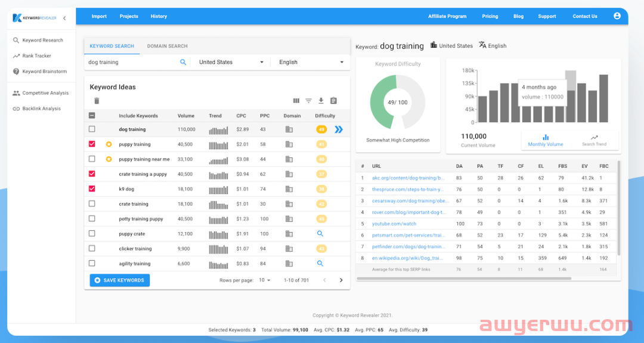The height and width of the screenshot is (343, 644).
Task: Open the column chooser icon
Action: (x=296, y=101)
